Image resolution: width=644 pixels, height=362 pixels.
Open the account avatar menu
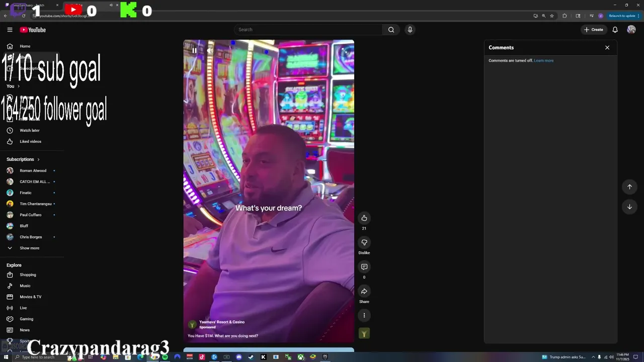click(631, 30)
